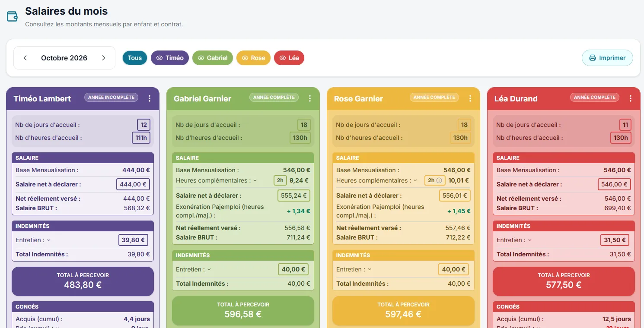Image resolution: width=644 pixels, height=328 pixels.
Task: Click the Octobre 2026 month label
Action: click(x=64, y=58)
